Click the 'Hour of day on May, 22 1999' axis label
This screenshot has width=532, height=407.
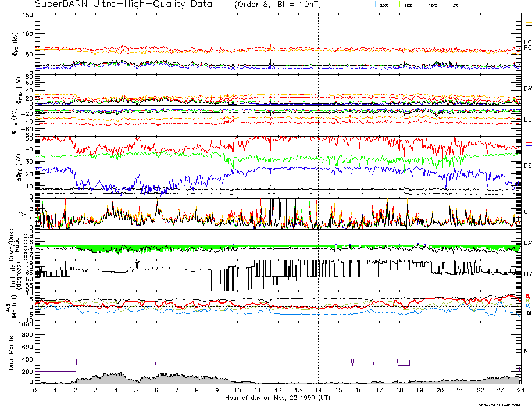point(277,398)
